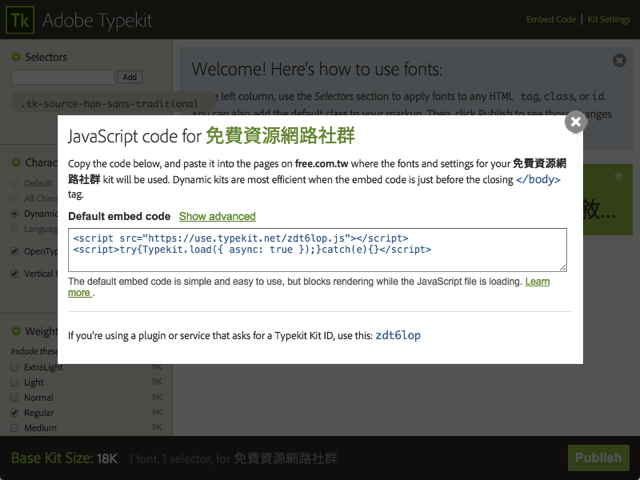
Task: Click the Show advanced link
Action: [217, 216]
